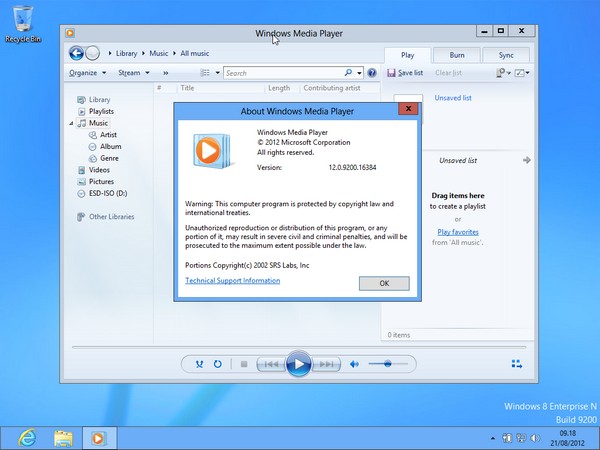Open the view options icon
600x450 pixels.
pos(205,73)
